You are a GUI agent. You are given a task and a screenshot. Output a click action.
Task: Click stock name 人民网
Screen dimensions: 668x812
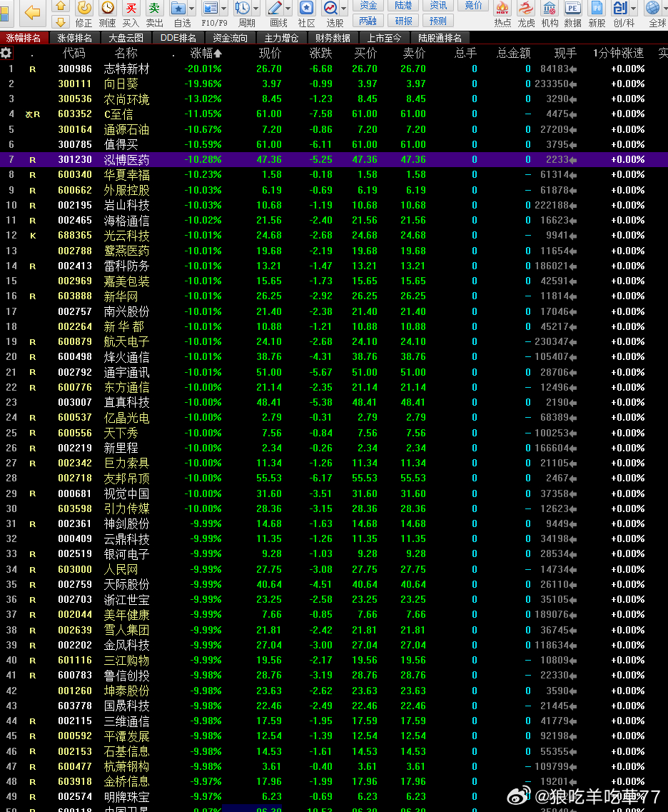click(121, 569)
